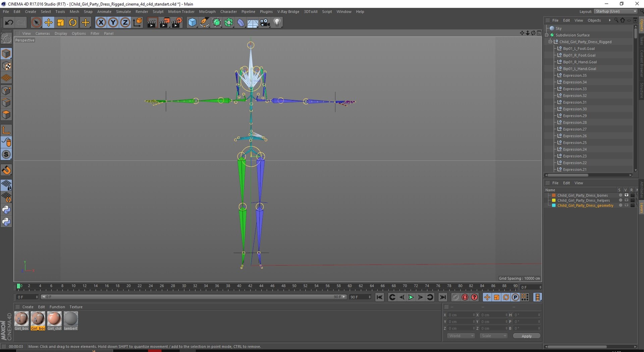
Task: Add a Camera object
Action: [265, 22]
